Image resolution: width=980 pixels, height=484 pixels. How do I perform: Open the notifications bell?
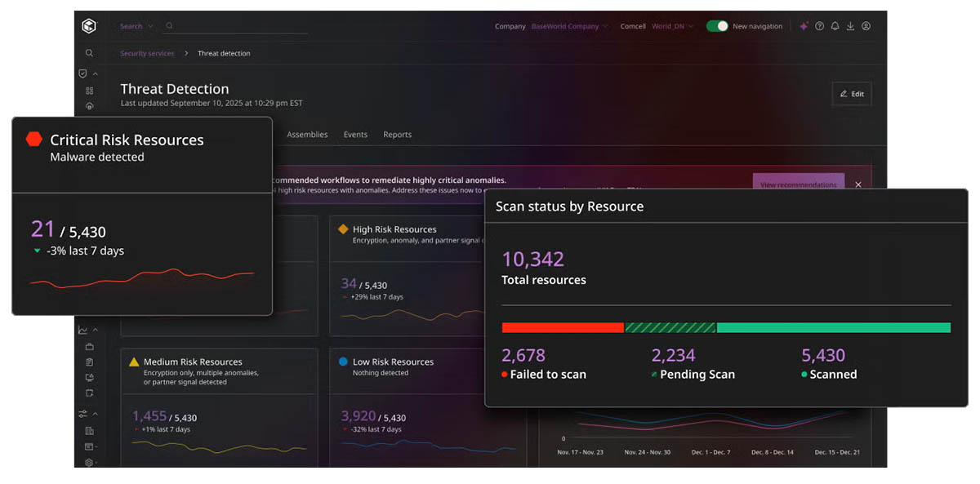pyautogui.click(x=835, y=26)
